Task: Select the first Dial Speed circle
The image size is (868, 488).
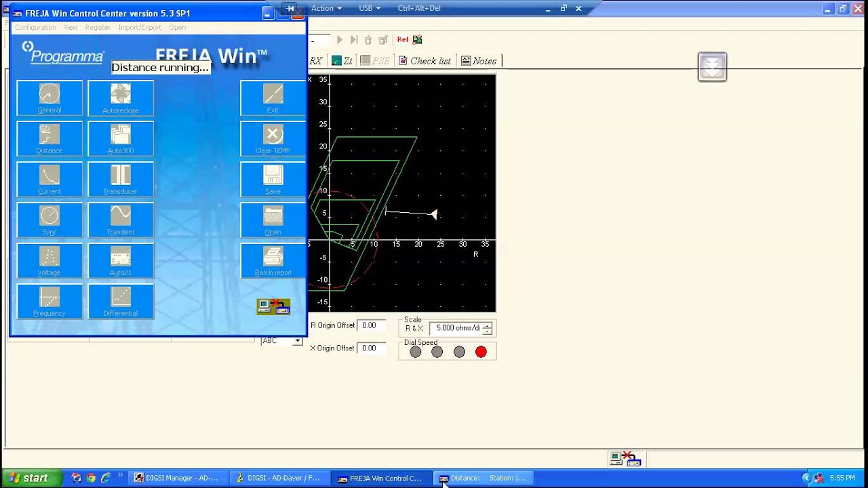Action: pos(416,352)
